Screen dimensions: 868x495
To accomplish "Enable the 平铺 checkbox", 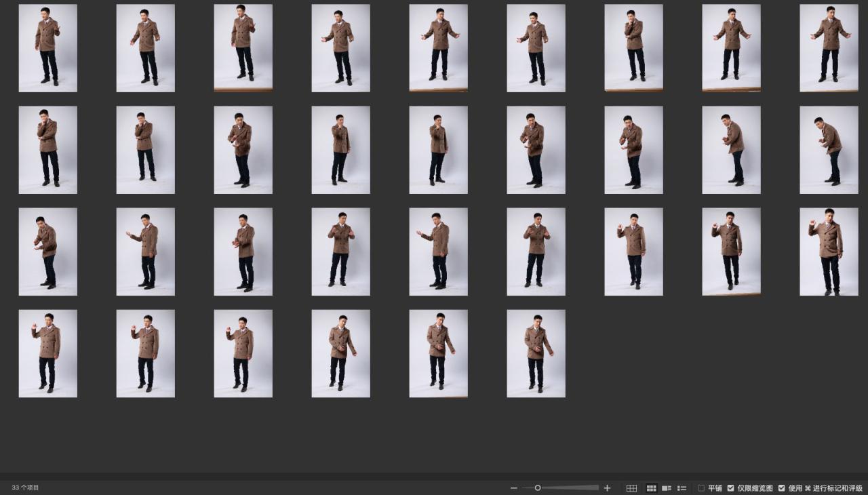I will (701, 488).
